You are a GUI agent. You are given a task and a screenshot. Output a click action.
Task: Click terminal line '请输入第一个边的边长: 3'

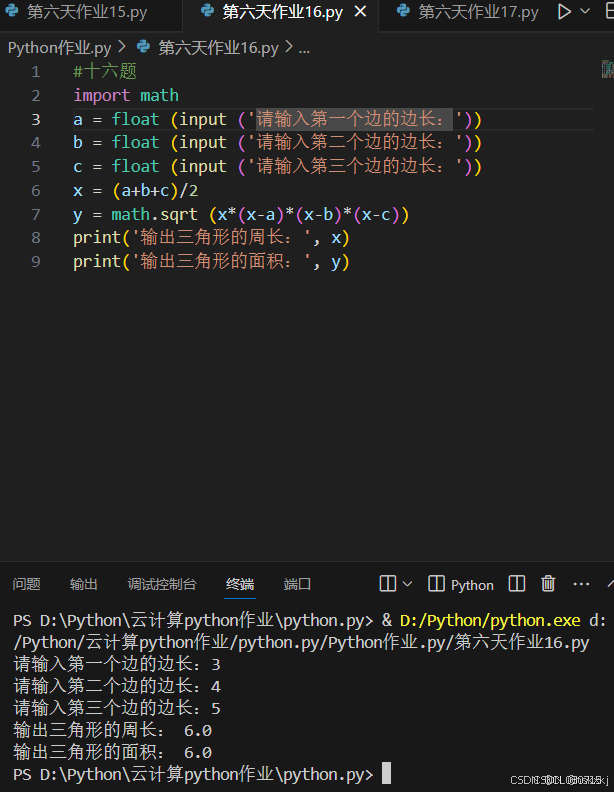pos(117,664)
